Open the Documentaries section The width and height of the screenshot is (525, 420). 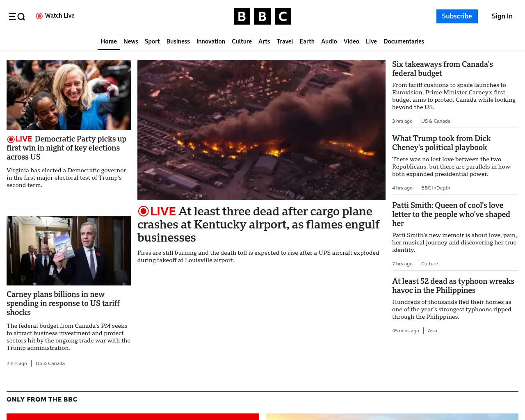[x=404, y=41]
